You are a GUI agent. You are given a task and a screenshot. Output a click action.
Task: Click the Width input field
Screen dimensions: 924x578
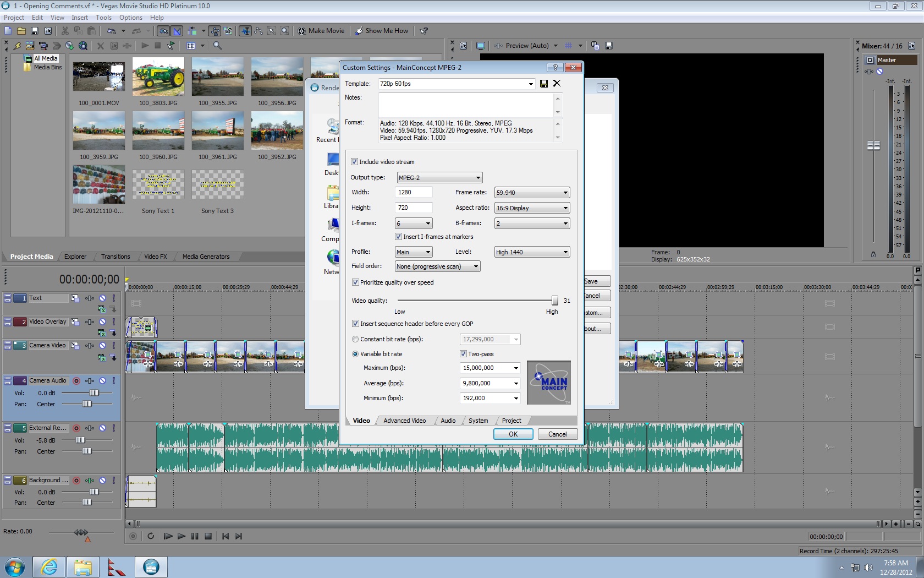click(414, 192)
